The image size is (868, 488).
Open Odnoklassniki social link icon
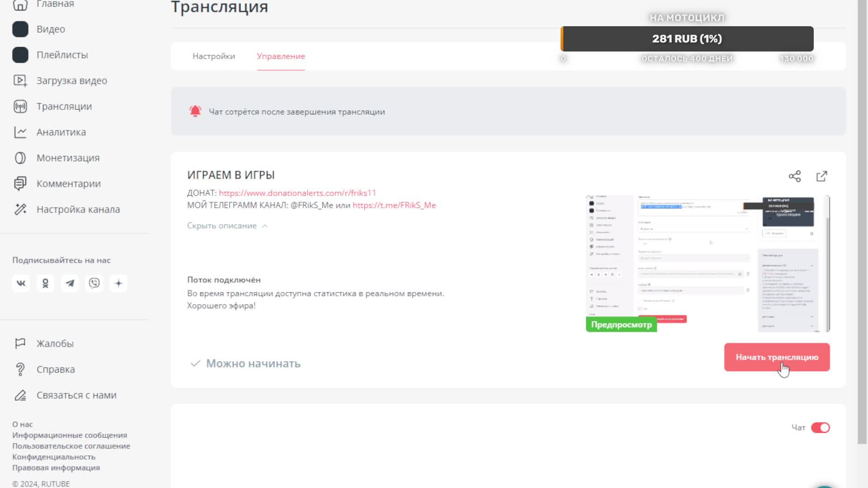point(45,283)
